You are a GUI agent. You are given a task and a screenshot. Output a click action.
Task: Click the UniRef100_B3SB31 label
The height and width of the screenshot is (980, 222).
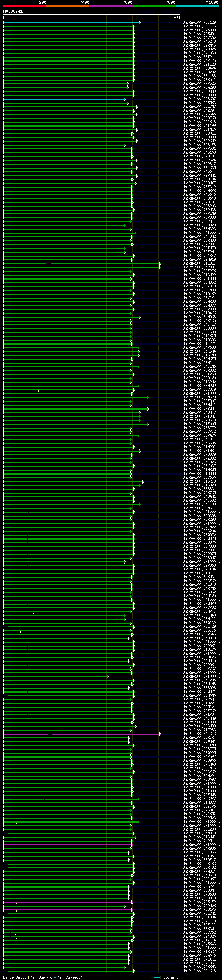(199, 489)
